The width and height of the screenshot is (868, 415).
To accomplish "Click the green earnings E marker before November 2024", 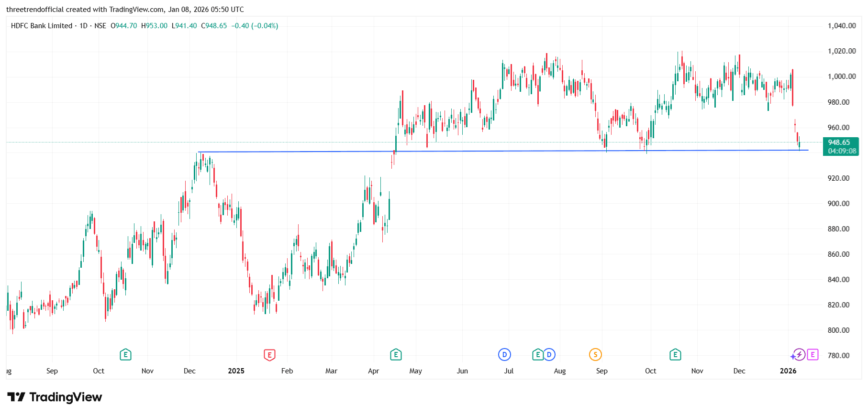I will click(x=125, y=355).
